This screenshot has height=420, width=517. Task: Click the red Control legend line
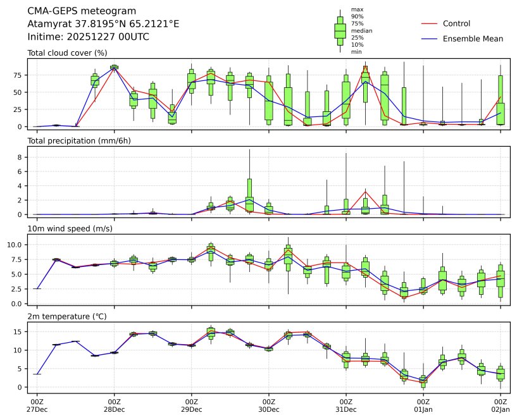(428, 24)
